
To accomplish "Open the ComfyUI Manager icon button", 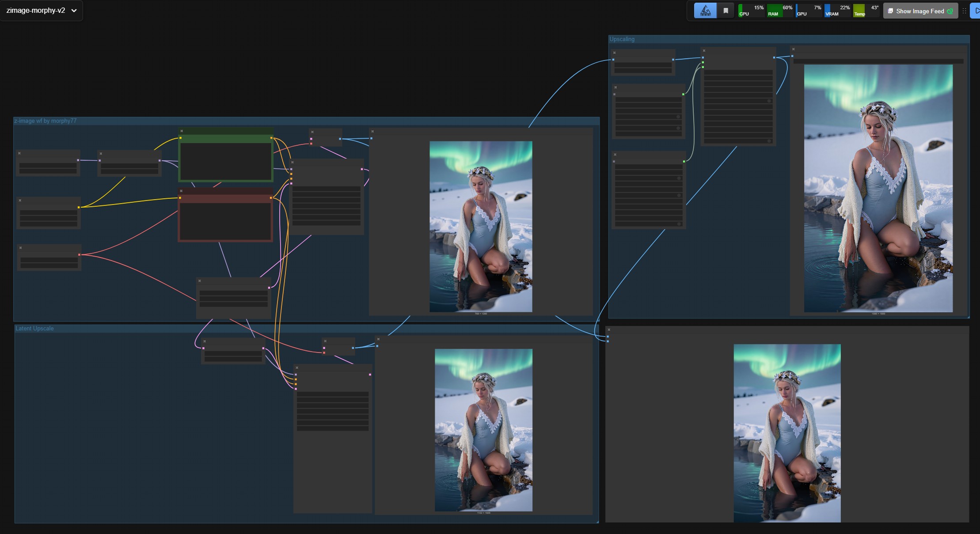I will [705, 11].
